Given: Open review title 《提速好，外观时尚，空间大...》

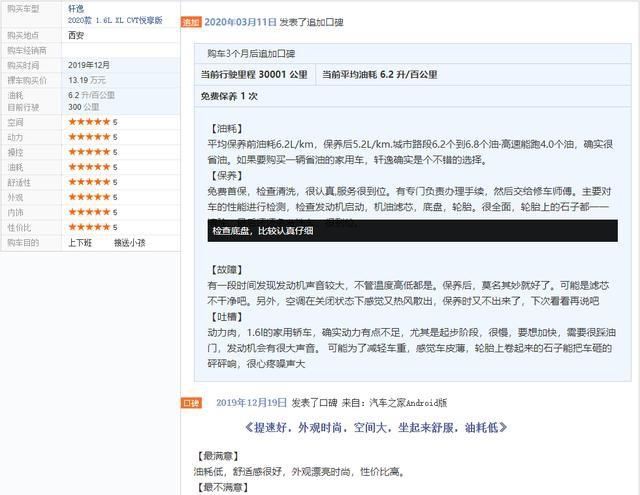Looking at the screenshot, I should pos(376,427).
